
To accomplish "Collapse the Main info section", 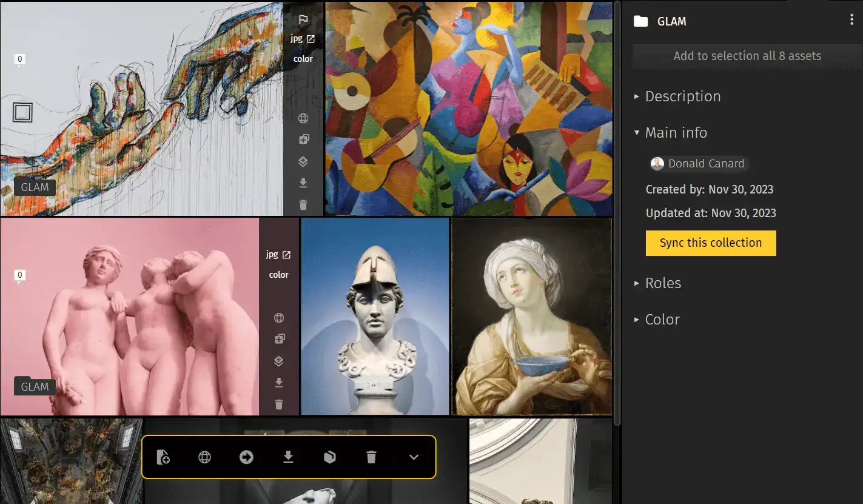I will 676,133.
